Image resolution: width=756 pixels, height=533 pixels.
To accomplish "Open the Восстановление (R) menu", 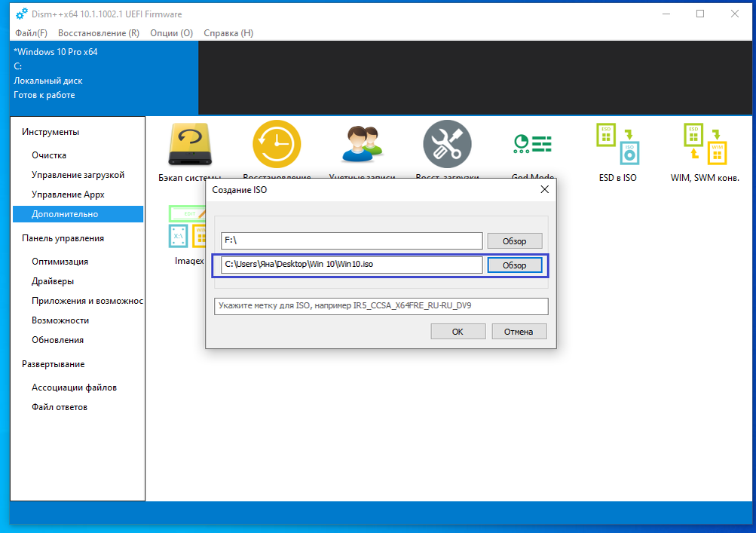I will click(x=98, y=33).
